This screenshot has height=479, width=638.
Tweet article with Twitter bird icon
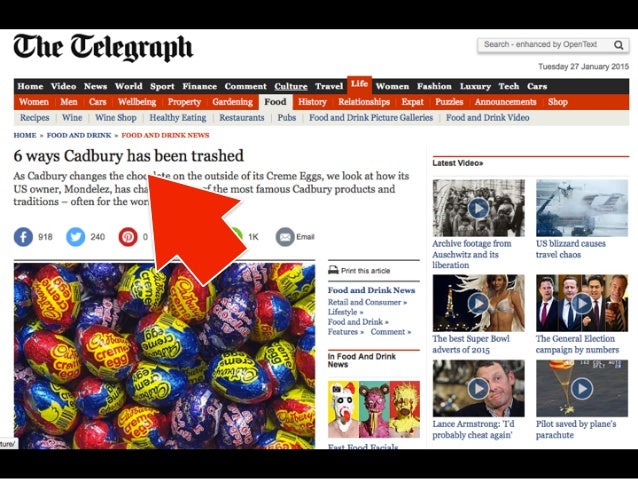76,237
